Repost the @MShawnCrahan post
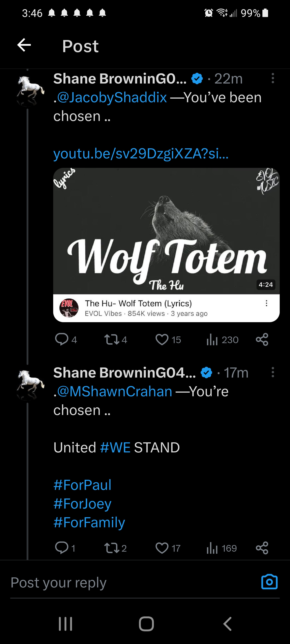Viewport: 290px width, 644px height. tap(112, 548)
